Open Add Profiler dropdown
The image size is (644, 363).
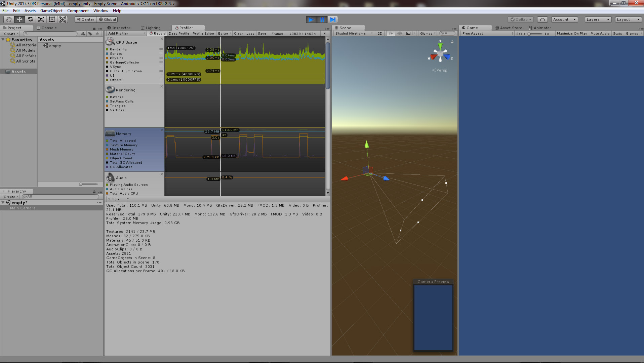point(126,34)
